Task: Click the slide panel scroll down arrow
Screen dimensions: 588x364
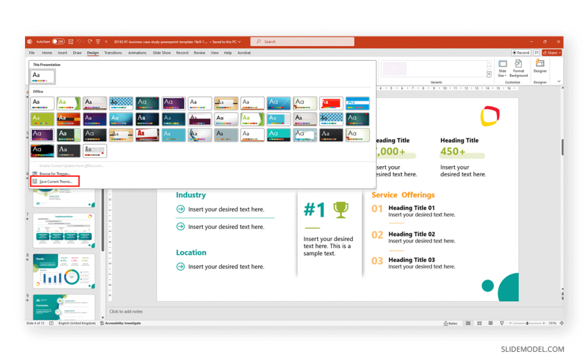Action: click(103, 317)
